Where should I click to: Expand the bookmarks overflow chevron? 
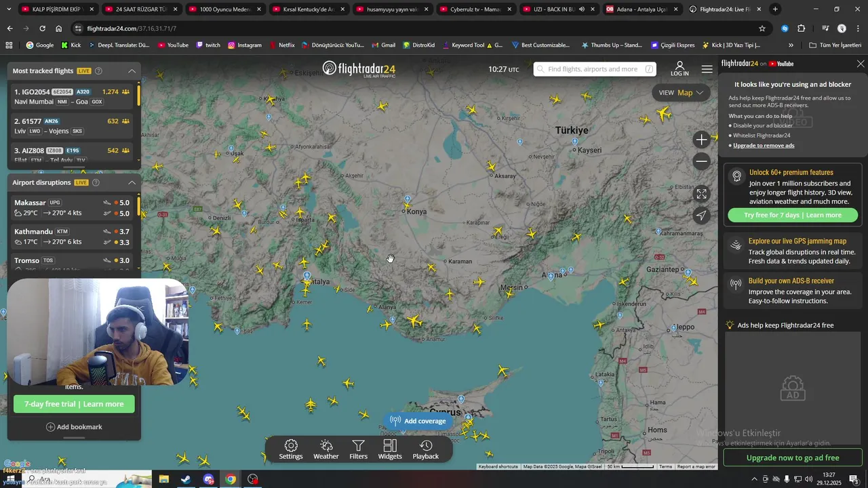pyautogui.click(x=791, y=45)
